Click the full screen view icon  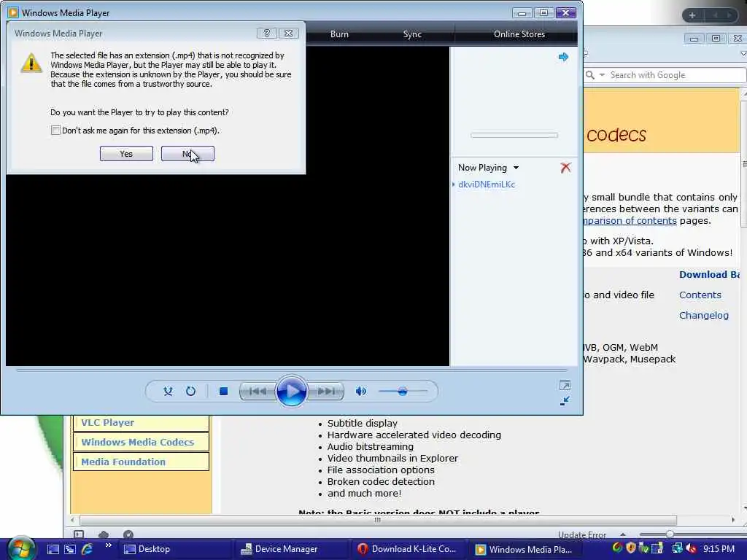coord(565,385)
